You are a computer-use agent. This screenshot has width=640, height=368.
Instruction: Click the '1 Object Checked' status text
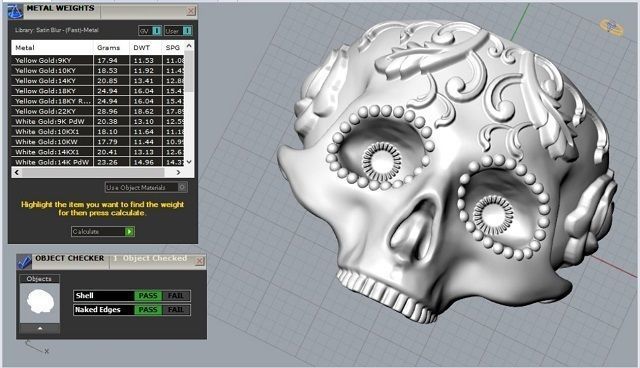150,258
